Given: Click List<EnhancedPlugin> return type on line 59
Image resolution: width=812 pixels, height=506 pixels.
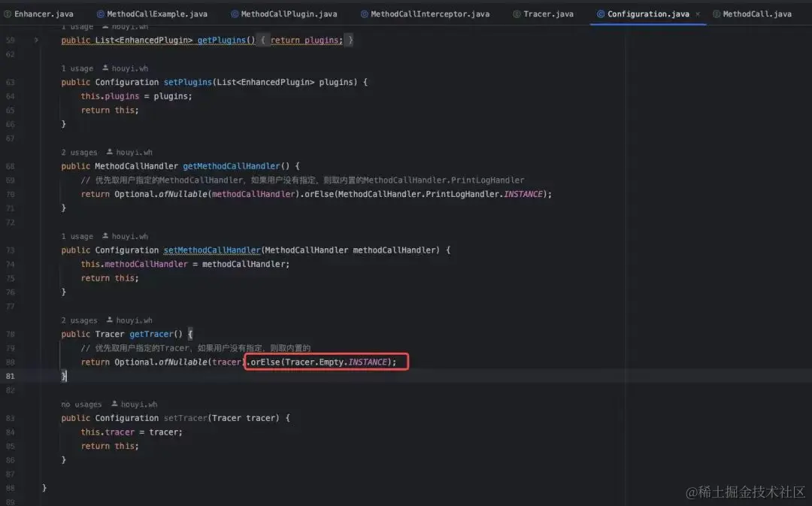Looking at the screenshot, I should point(144,40).
